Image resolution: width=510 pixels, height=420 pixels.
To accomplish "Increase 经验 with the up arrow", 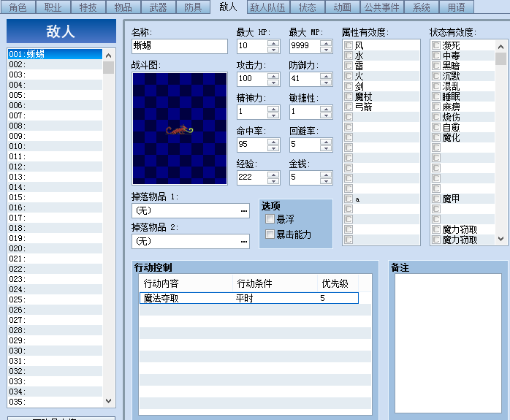I will pos(273,174).
